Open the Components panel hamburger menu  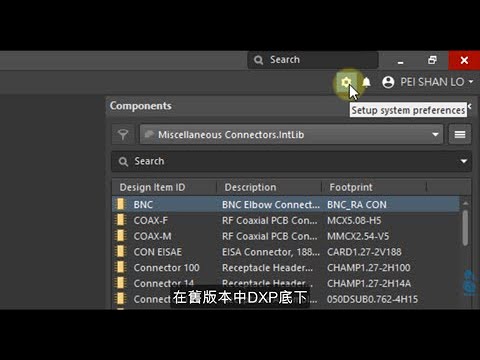[460, 135]
